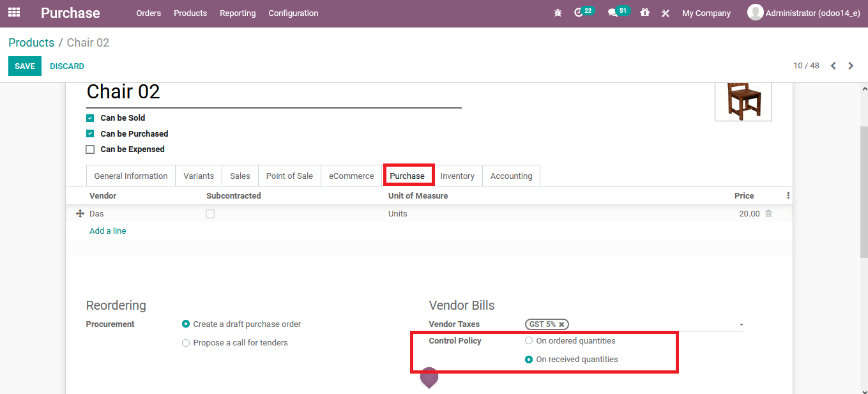Screen dimensions: 868x394
Task: Click the DISCARD button
Action: tap(67, 66)
